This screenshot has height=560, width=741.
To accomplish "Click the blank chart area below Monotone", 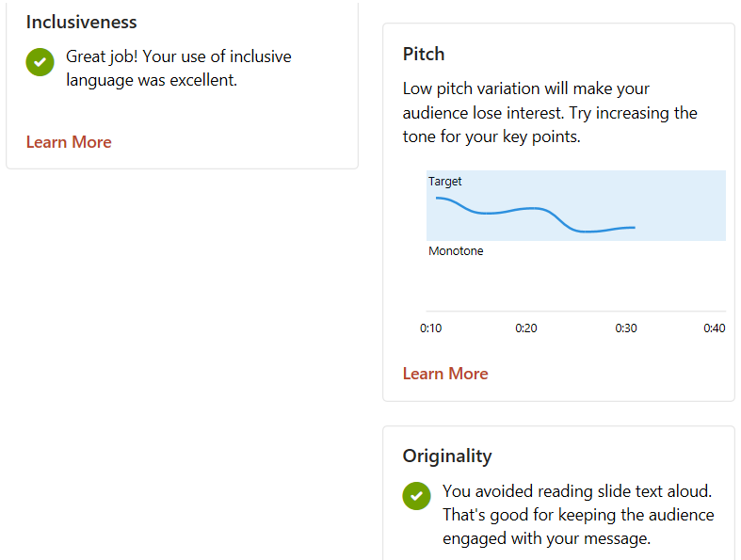I will click(x=574, y=282).
